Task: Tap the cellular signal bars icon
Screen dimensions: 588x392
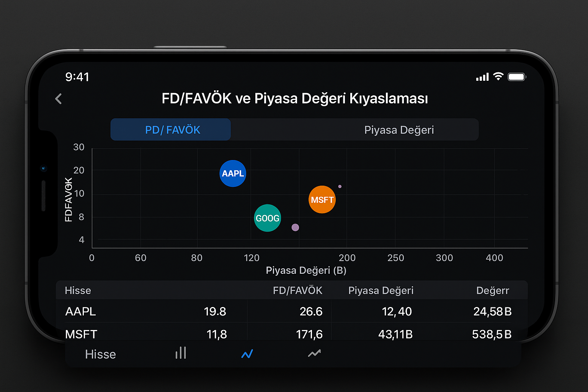Action: pos(482,77)
